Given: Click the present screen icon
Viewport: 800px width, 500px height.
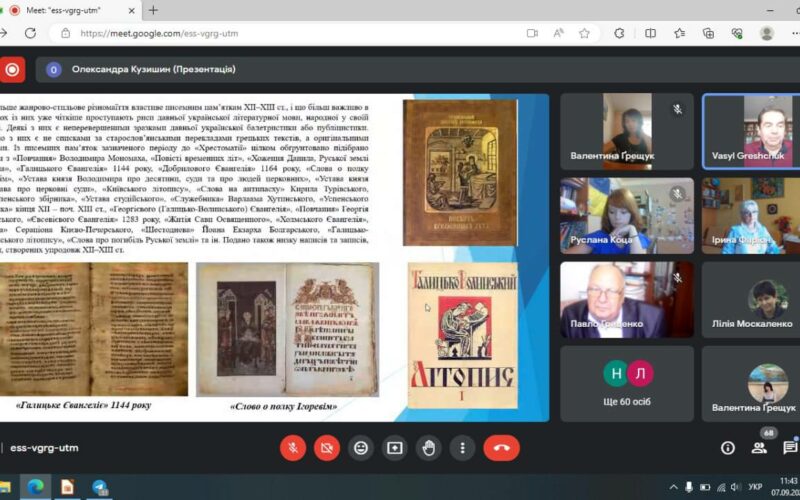Looking at the screenshot, I should coord(395,448).
